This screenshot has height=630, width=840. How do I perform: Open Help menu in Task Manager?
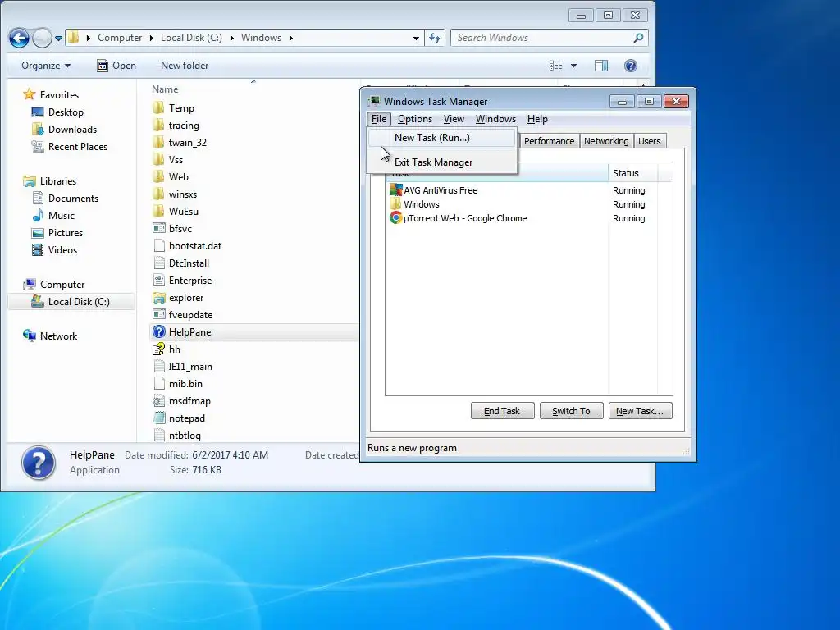click(x=537, y=119)
